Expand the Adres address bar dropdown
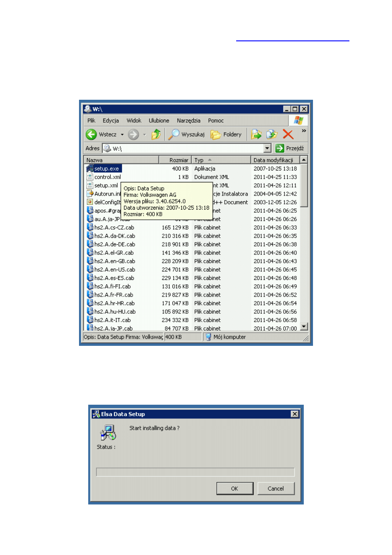The height and width of the screenshot is (555, 392). [x=267, y=149]
